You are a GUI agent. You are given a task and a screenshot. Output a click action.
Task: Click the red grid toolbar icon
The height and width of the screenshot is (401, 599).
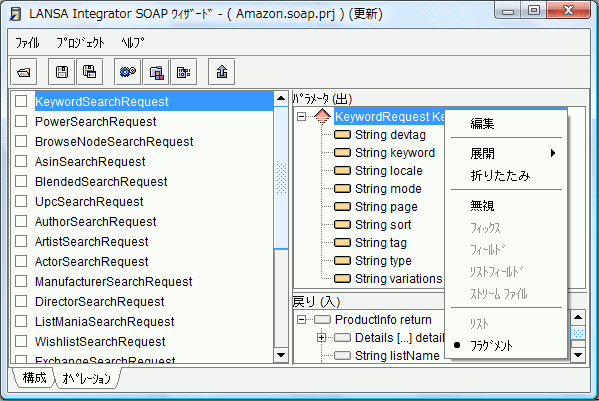click(x=184, y=72)
